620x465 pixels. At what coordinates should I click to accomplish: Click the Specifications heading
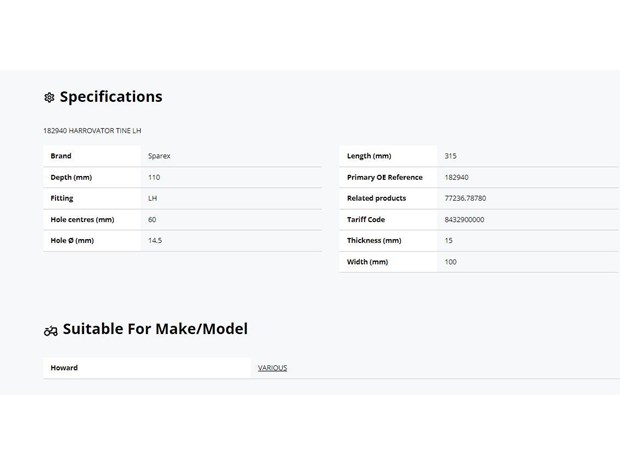111,97
